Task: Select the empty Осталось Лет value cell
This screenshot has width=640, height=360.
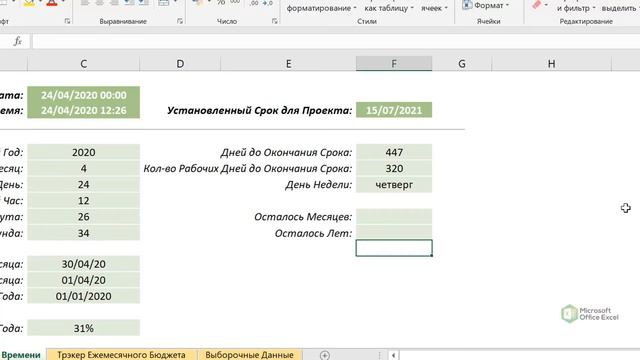Action: pos(394,233)
